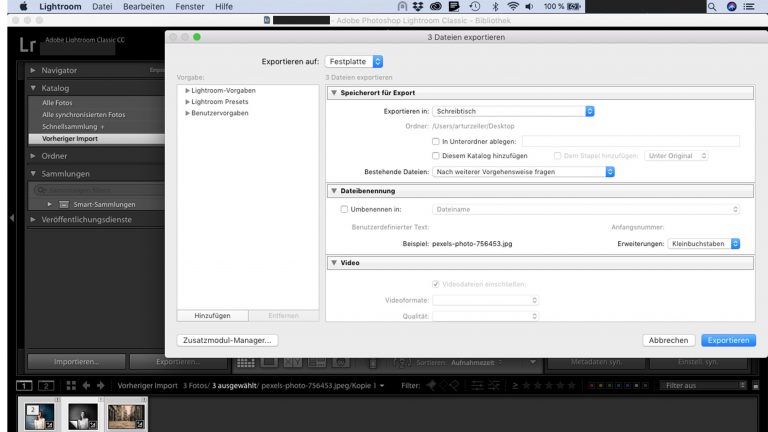Click filmstrip back arrow

click(x=84, y=385)
